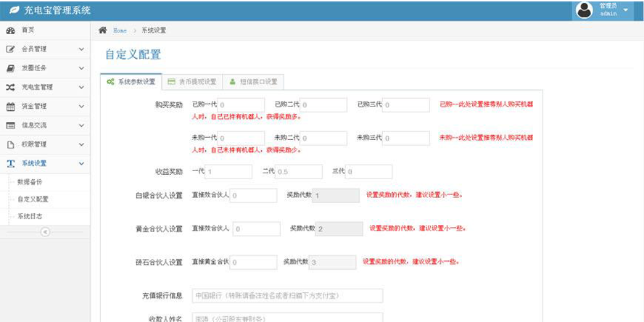
Task: Open the admin user avatar
Action: 584,10
